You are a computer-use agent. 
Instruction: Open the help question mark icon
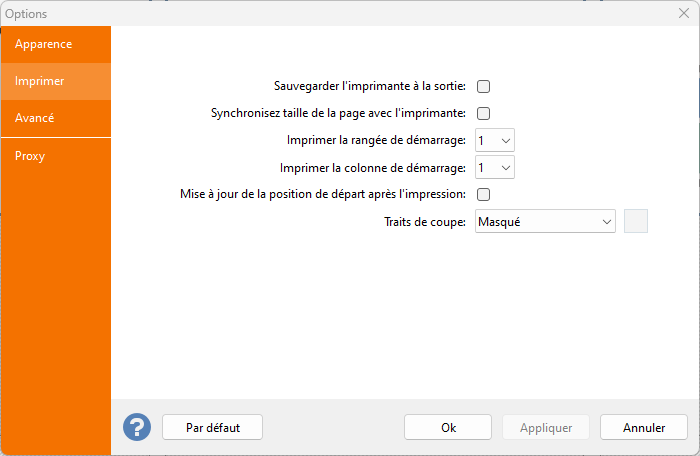[x=137, y=427]
